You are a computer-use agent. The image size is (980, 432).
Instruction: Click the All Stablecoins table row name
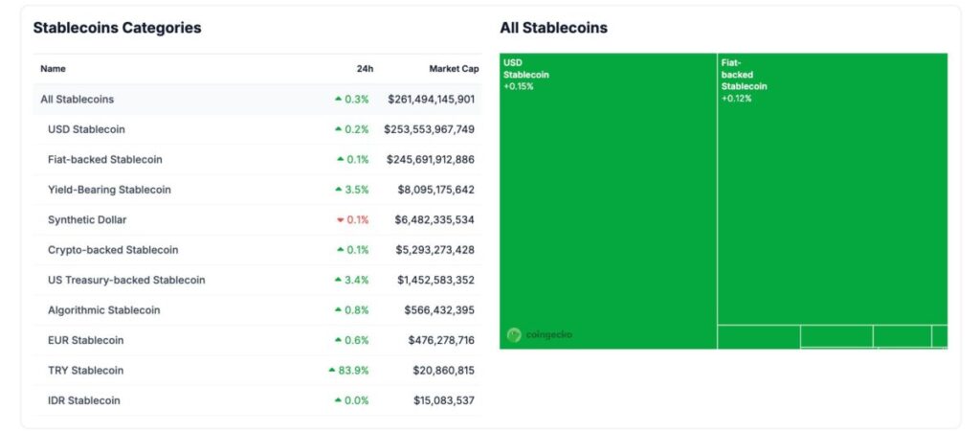77,100
